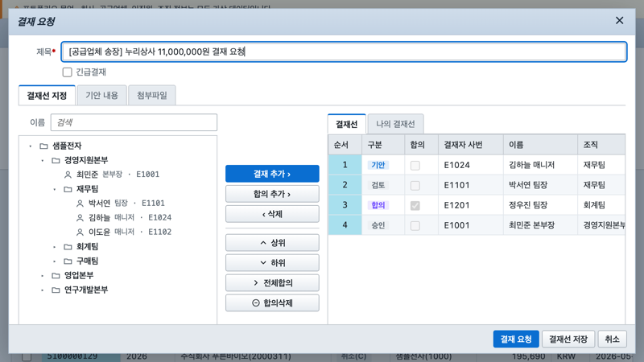Viewport: 644px width, 362px height.
Task: Click the 재무팀 folder icon
Action: click(x=68, y=189)
